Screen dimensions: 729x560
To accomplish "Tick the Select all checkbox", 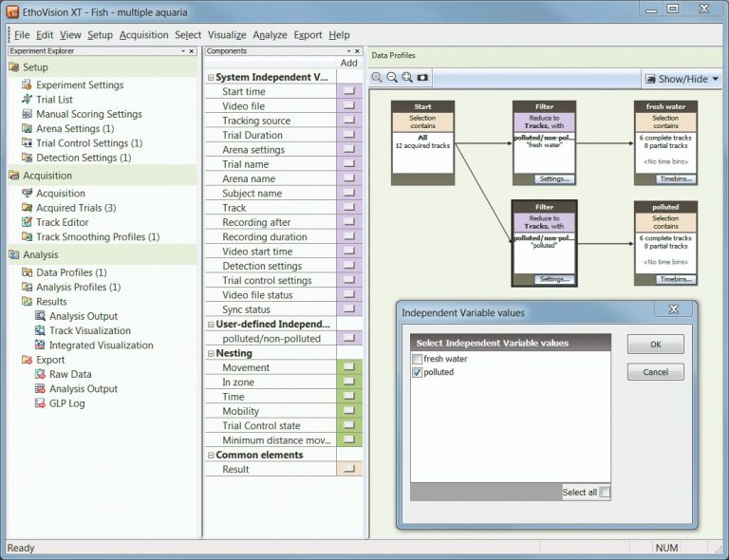I will coord(605,493).
